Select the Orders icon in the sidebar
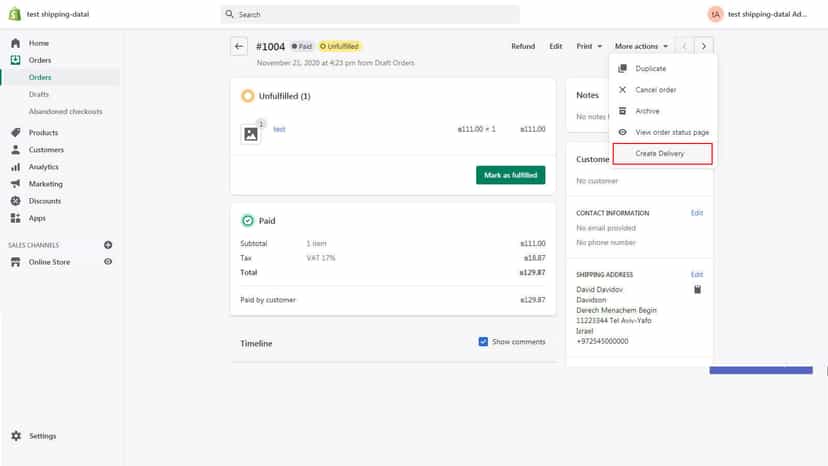Screen dimensions: 828x466 (x=15, y=60)
